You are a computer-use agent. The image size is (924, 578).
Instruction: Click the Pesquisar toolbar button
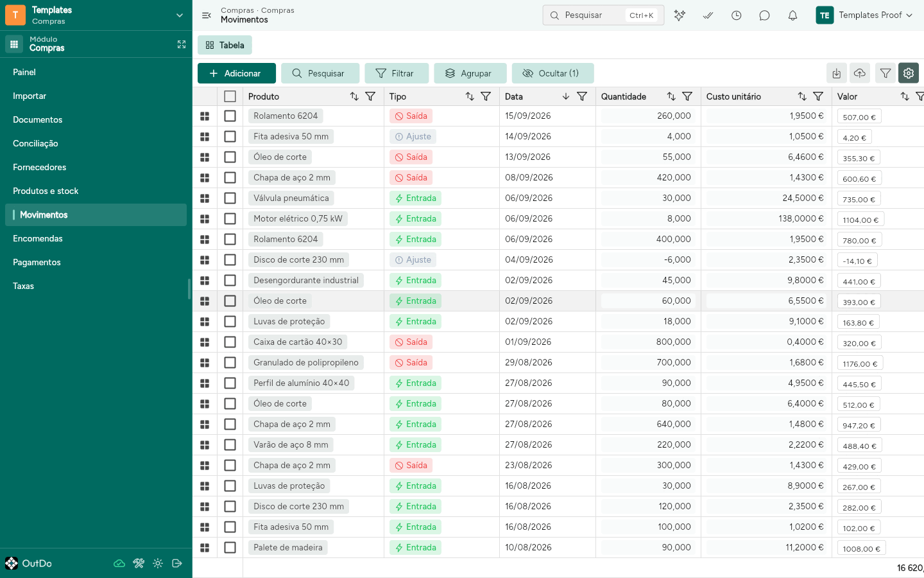coord(320,73)
